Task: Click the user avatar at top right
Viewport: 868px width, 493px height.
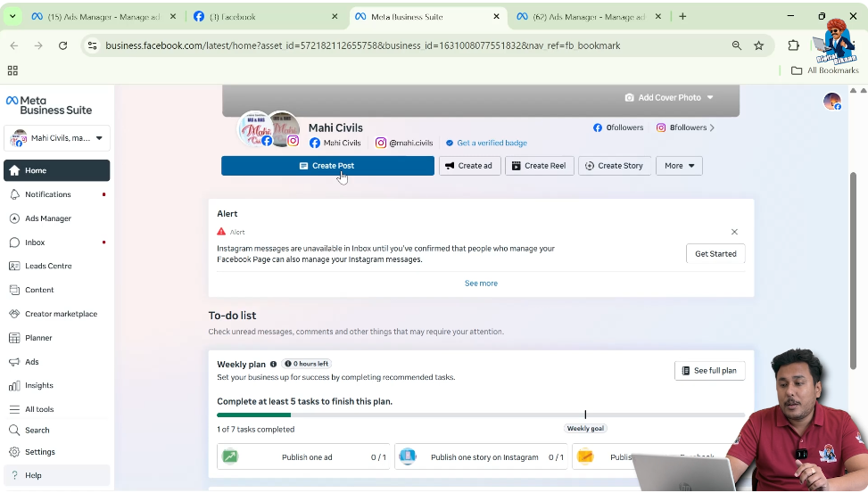Action: [832, 102]
